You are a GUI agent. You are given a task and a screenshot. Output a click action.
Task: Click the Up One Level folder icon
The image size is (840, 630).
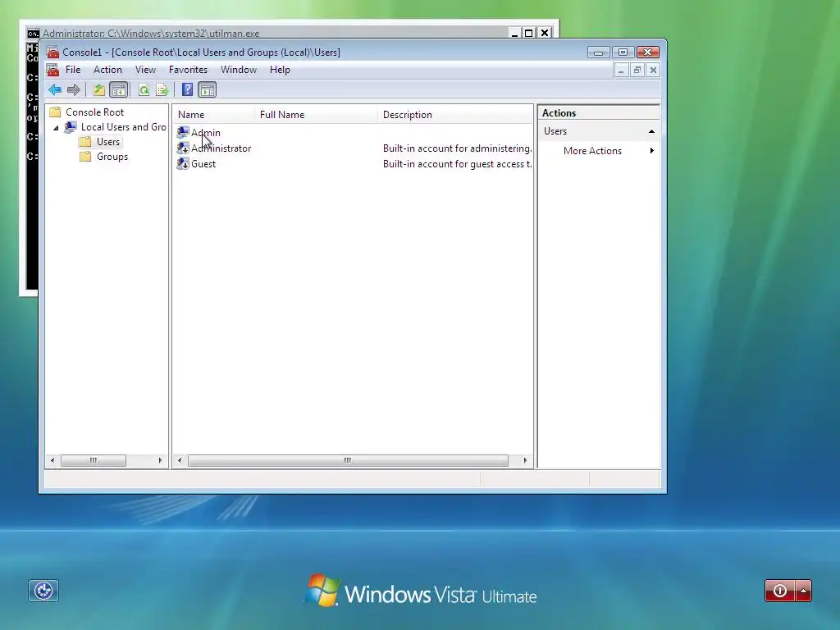(x=98, y=90)
